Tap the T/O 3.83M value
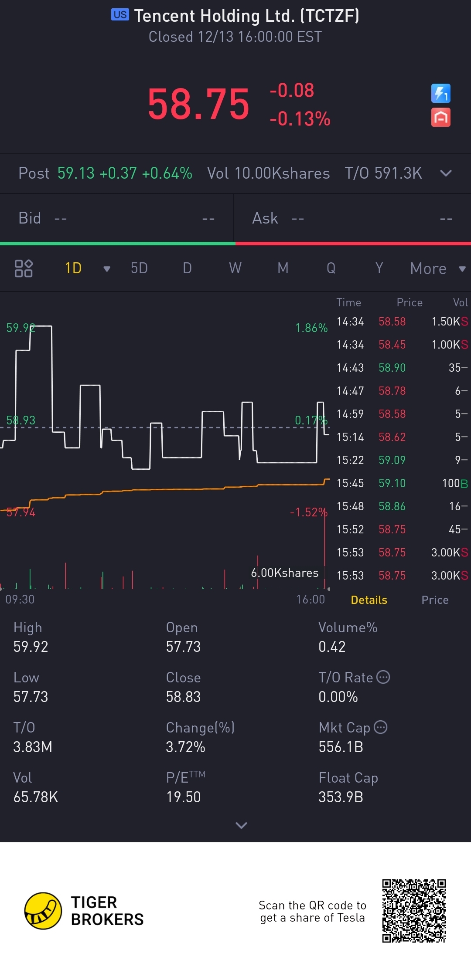471x980 pixels. pyautogui.click(x=33, y=747)
